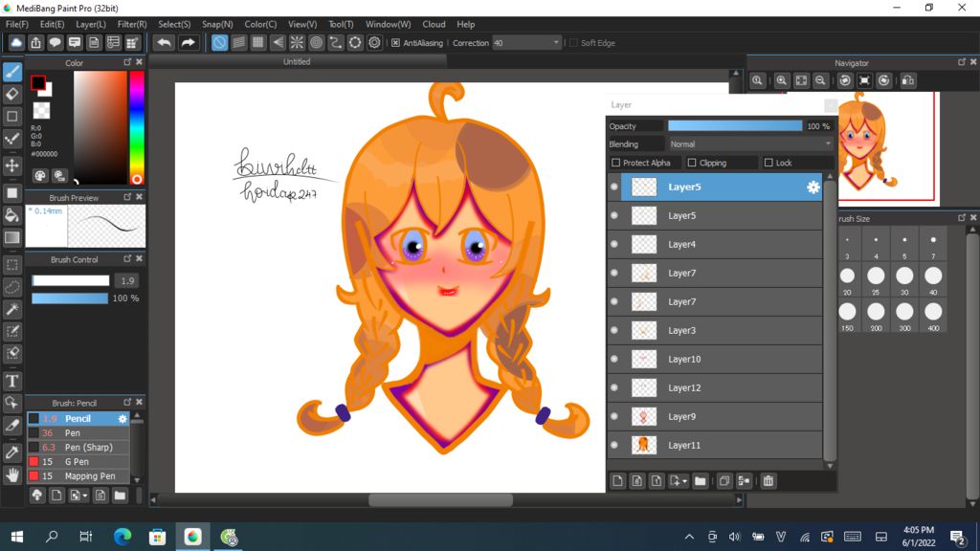Enable the layer Lock checkbox
The width and height of the screenshot is (980, 551).
click(x=768, y=163)
